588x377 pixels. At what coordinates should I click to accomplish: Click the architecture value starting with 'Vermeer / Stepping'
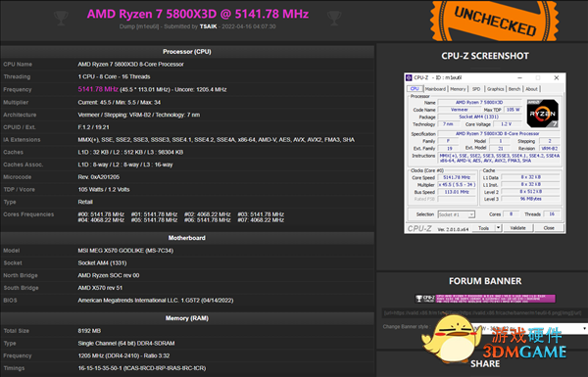[x=139, y=115]
